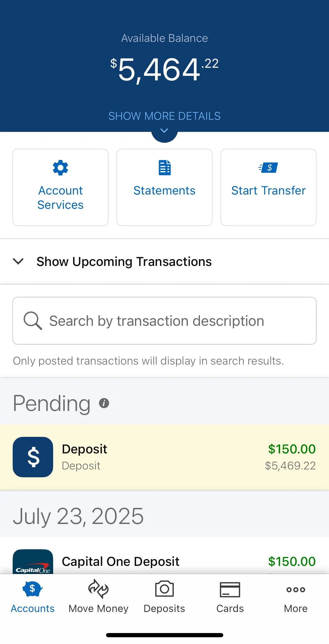Tap the Account Services gear icon
Screen dimensions: 329x644
click(x=60, y=168)
